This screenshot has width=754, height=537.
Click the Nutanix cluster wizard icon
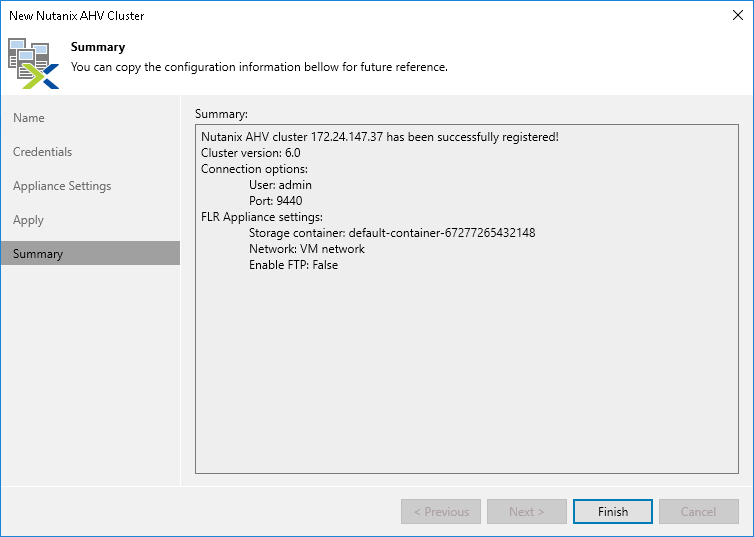[33, 63]
